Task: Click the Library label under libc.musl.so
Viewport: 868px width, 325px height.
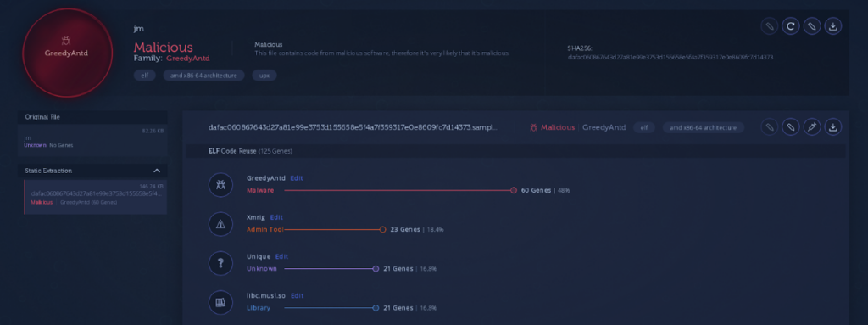Action: coord(259,308)
